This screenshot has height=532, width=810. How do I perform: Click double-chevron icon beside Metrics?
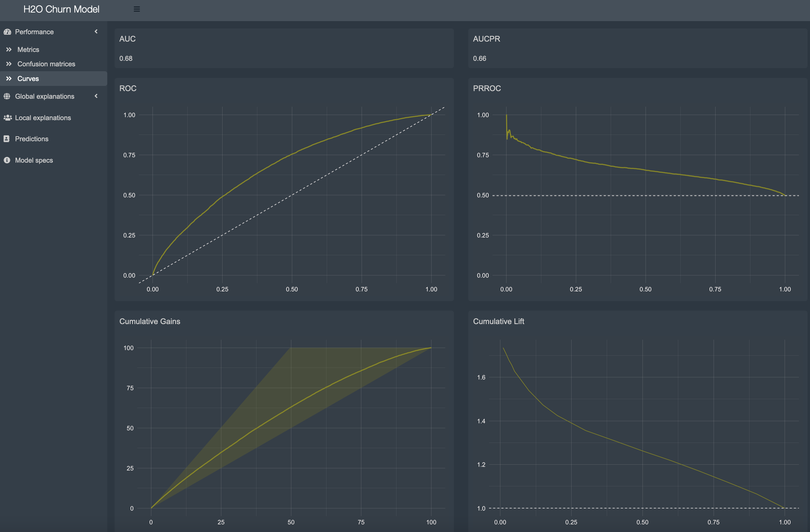click(x=9, y=50)
